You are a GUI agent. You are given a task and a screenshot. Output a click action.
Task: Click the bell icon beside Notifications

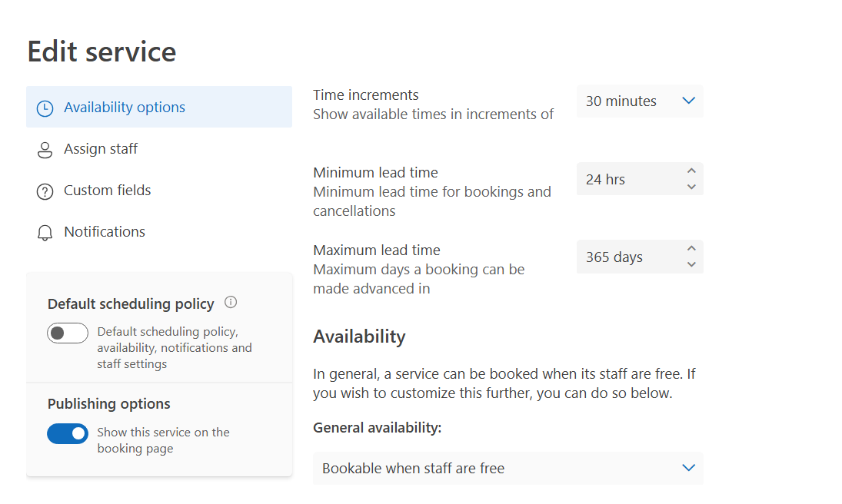tap(45, 233)
